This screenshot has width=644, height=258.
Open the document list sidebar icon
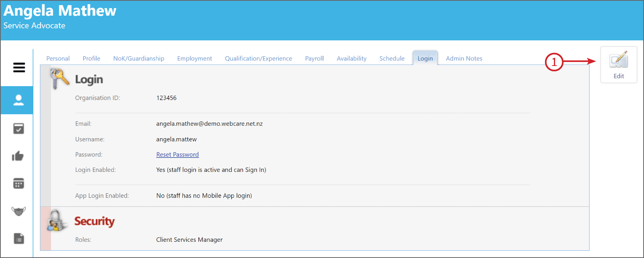coord(19,239)
